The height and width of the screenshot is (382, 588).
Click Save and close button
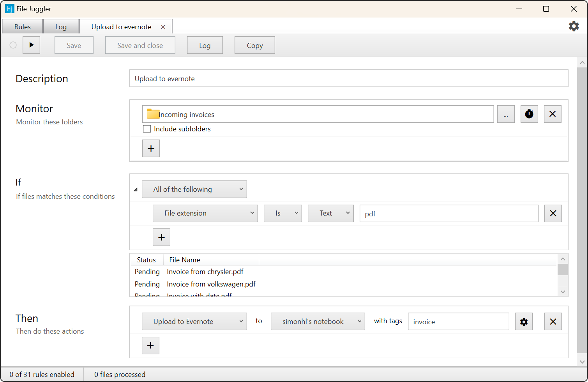[140, 45]
